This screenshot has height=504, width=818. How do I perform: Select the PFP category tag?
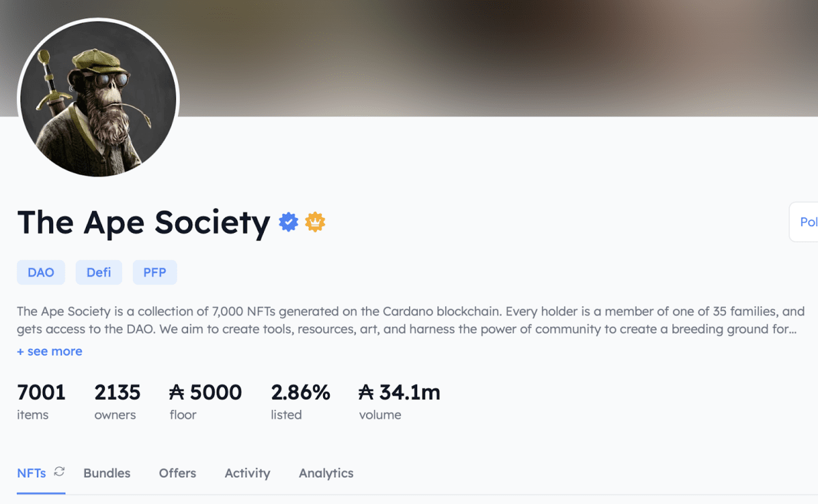(x=155, y=272)
